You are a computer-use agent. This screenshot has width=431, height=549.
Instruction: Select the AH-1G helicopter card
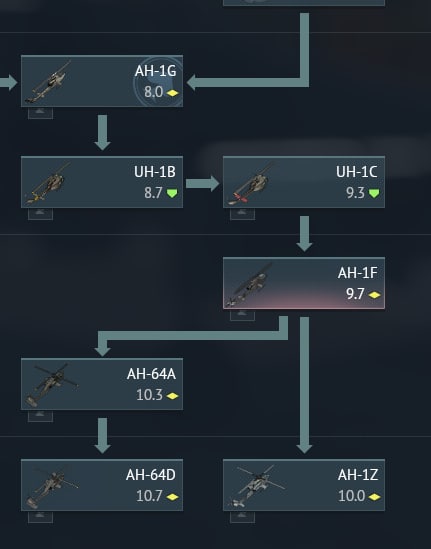(102, 81)
